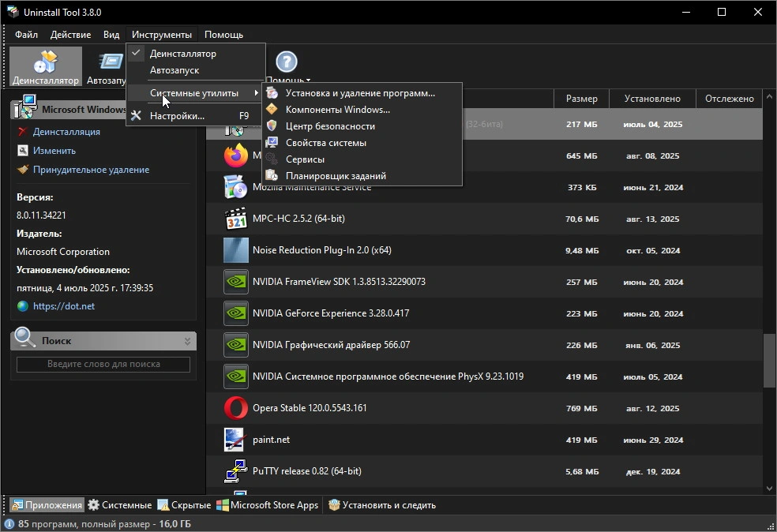The height and width of the screenshot is (532, 777).
Task: Click the scrollbar down arrow
Action: 769,489
